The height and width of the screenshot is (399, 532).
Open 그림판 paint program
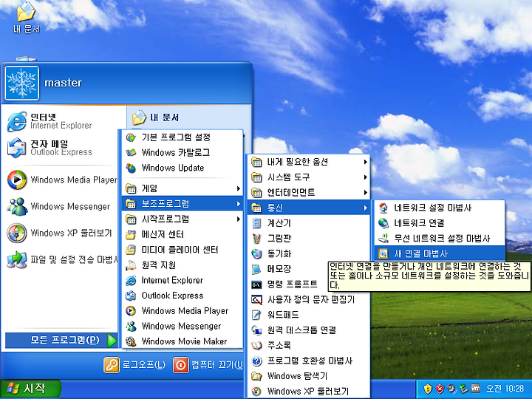coord(309,238)
